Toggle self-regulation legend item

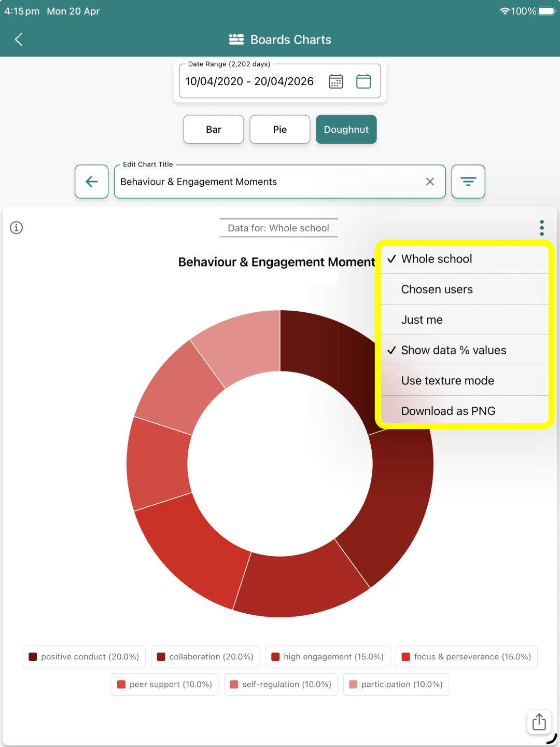281,685
